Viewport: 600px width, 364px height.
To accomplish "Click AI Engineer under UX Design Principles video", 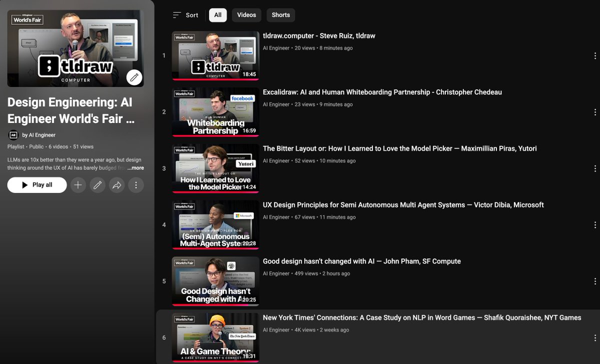I will click(276, 217).
